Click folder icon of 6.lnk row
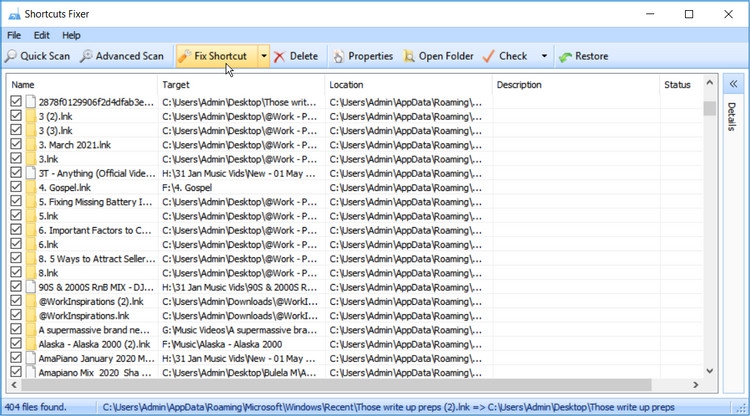Image resolution: width=750 pixels, height=416 pixels. click(31, 244)
